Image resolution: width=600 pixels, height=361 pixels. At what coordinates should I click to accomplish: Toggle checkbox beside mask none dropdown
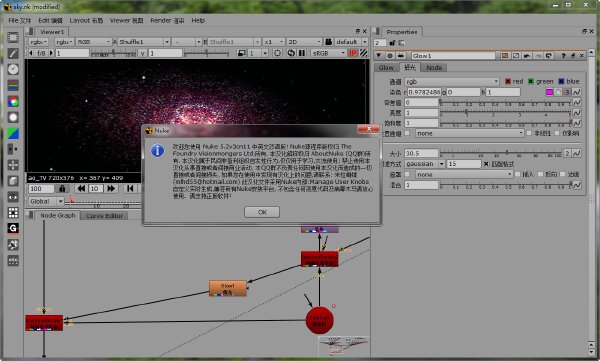[407, 174]
